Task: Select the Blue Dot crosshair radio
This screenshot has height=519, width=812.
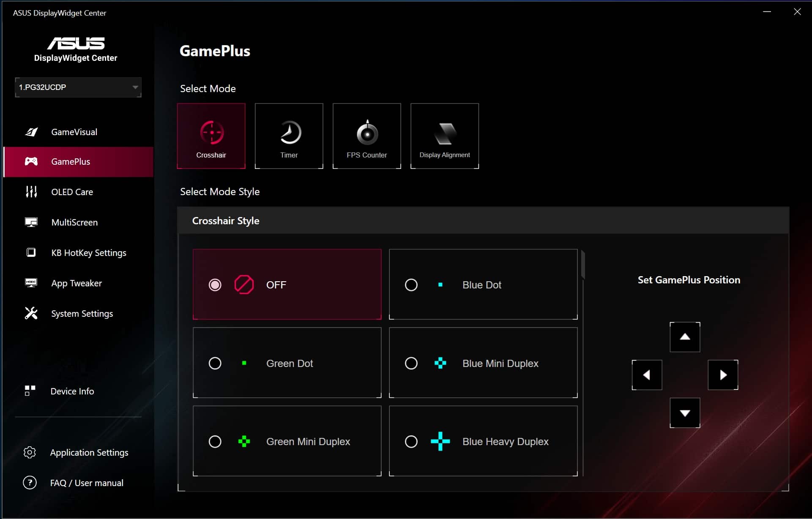Action: (x=411, y=285)
